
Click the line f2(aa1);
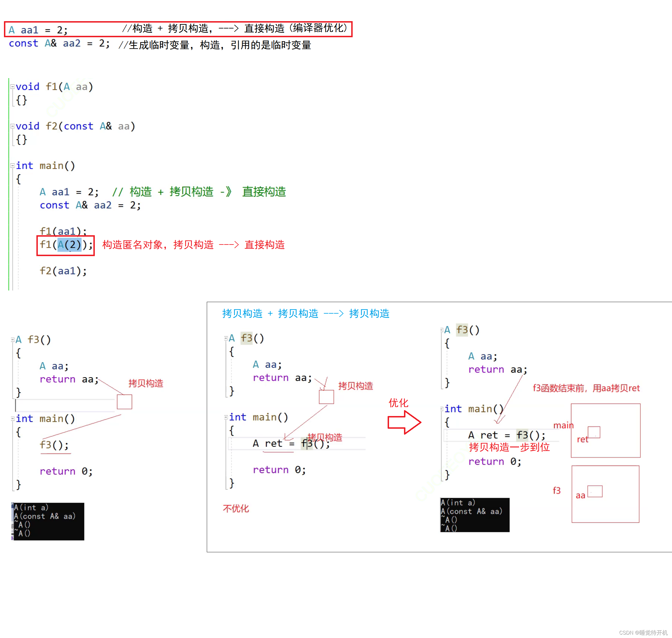(63, 271)
